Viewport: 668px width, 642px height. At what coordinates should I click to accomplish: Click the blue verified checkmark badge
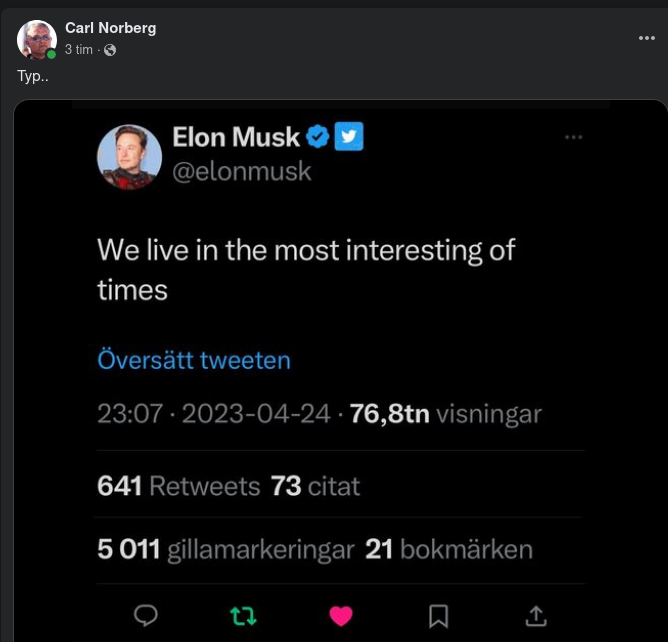318,137
